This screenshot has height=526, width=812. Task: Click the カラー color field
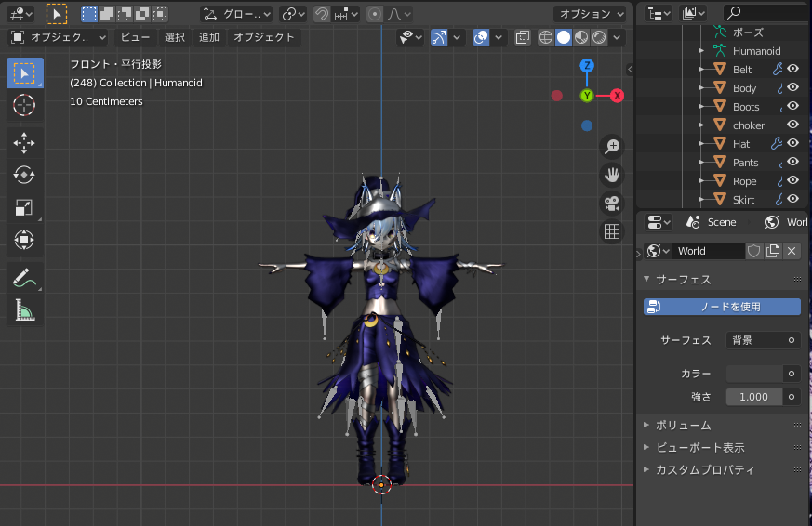(754, 374)
